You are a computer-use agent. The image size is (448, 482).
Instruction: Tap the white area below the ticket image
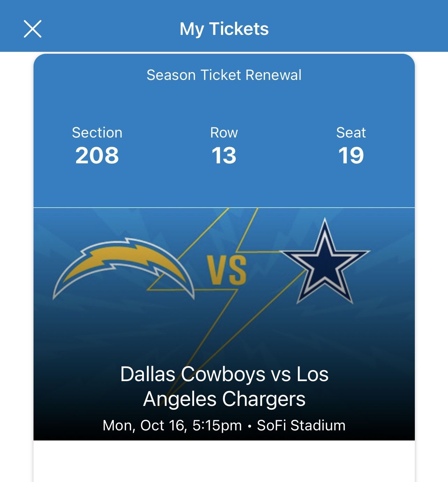224,461
